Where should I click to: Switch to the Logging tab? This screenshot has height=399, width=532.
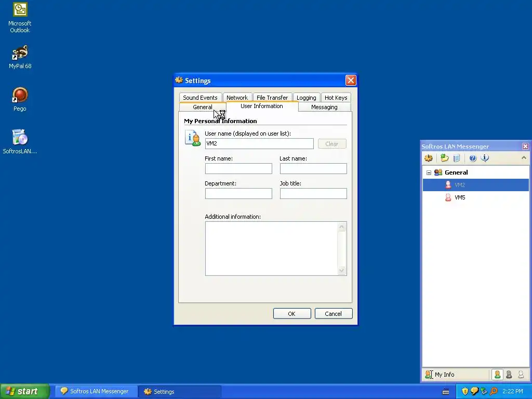tap(307, 98)
